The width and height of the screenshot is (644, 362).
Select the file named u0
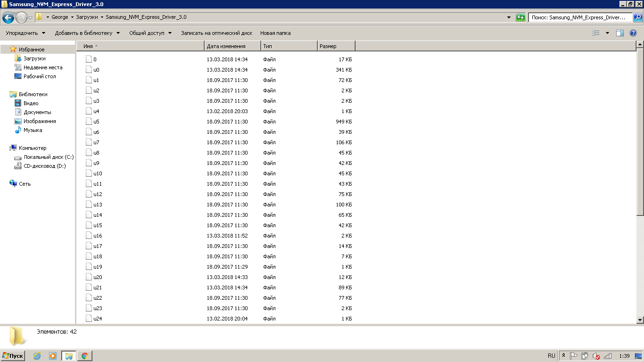96,70
